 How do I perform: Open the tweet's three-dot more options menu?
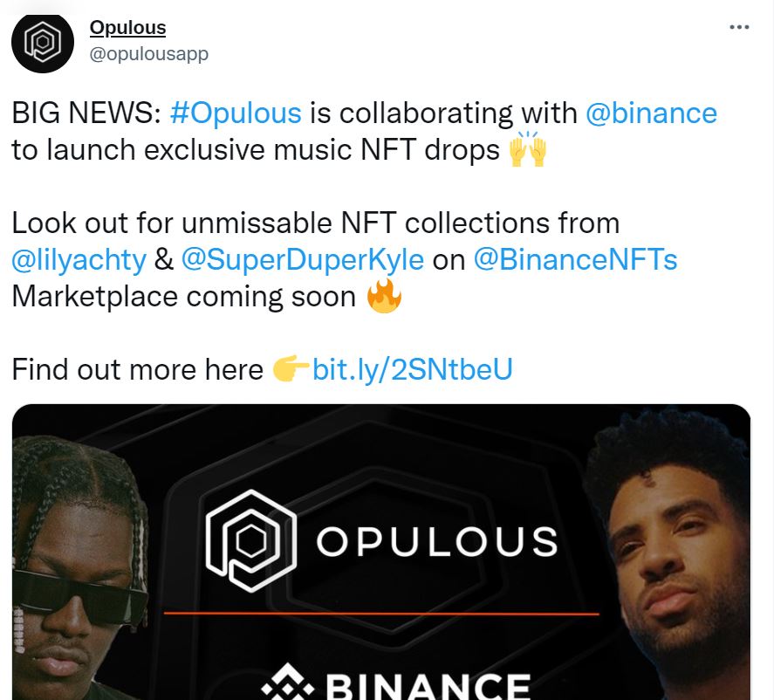[x=739, y=27]
